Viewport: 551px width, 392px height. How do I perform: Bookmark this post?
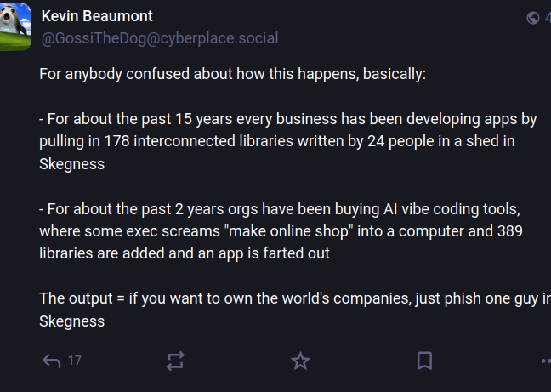click(x=424, y=361)
